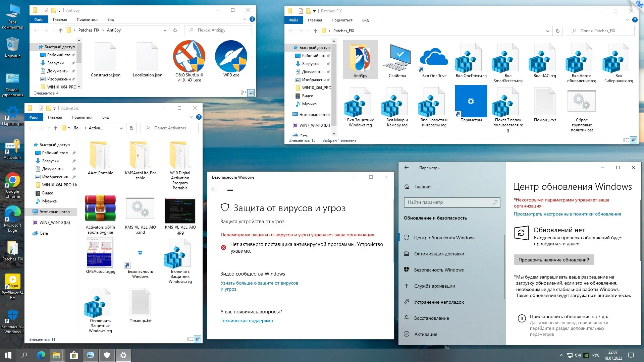Open Техническая поддержка link
The height and width of the screenshot is (362, 644).
[x=246, y=320]
